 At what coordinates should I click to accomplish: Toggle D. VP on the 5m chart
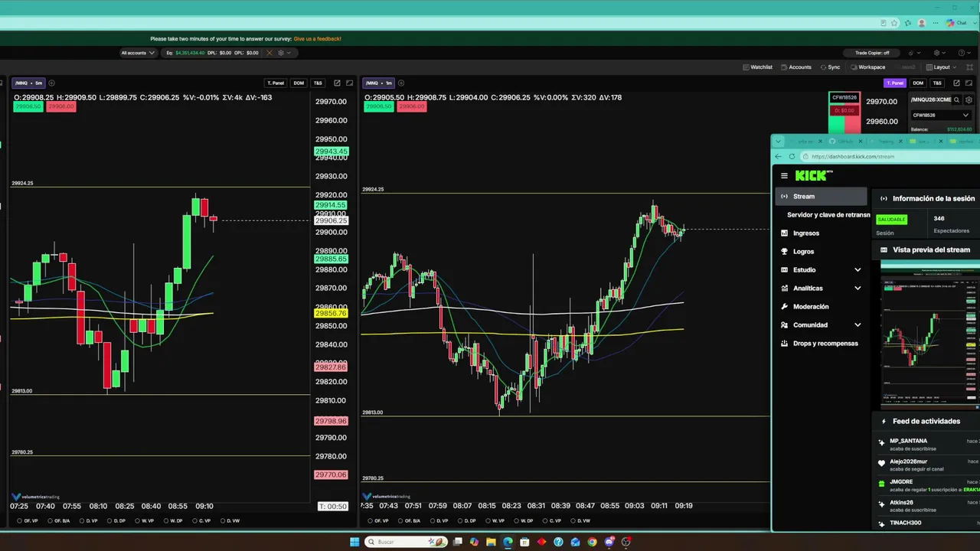click(x=88, y=521)
